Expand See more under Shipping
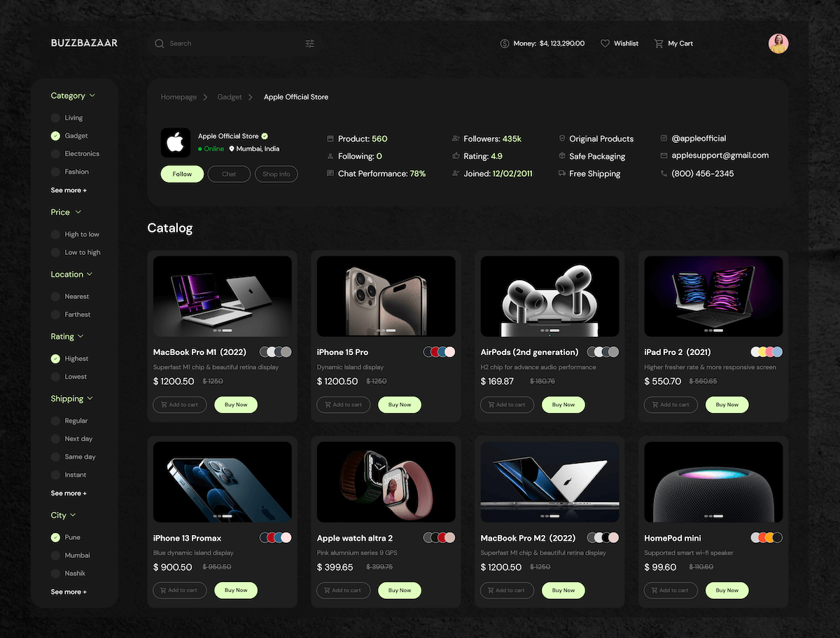The image size is (840, 638). pos(69,494)
